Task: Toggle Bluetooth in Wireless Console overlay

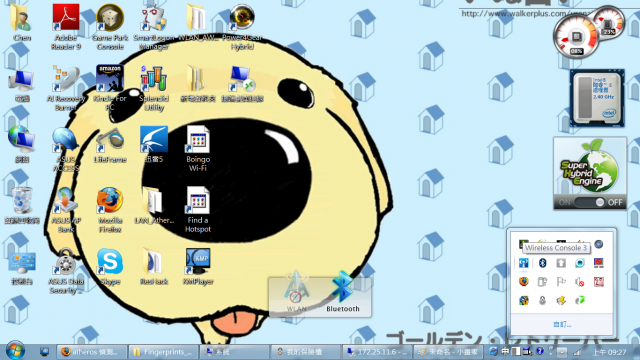Action: [x=342, y=291]
